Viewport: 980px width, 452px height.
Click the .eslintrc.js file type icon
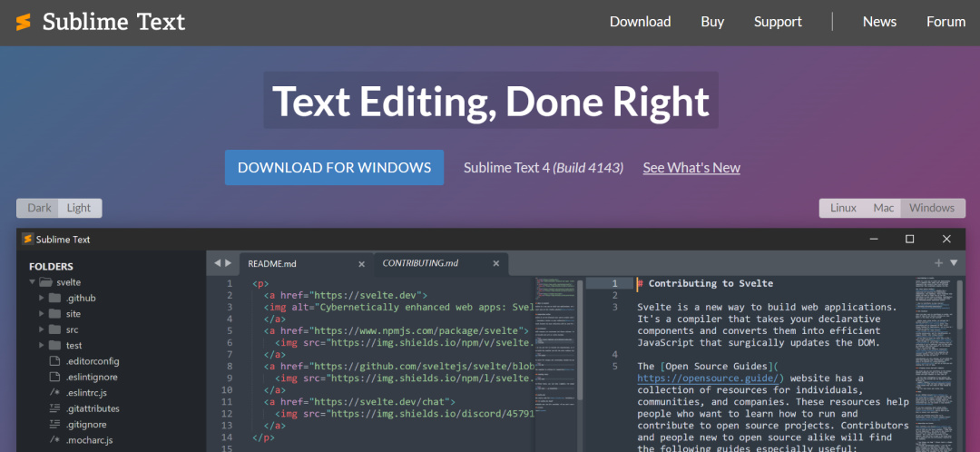click(54, 393)
